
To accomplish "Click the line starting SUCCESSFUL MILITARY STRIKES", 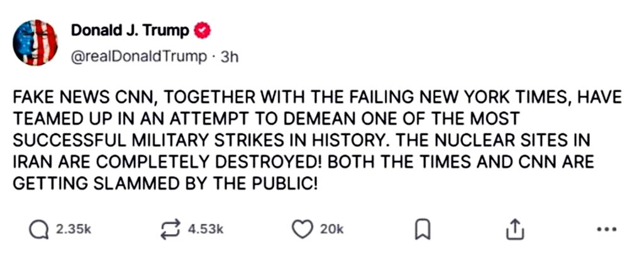I will [301, 140].
